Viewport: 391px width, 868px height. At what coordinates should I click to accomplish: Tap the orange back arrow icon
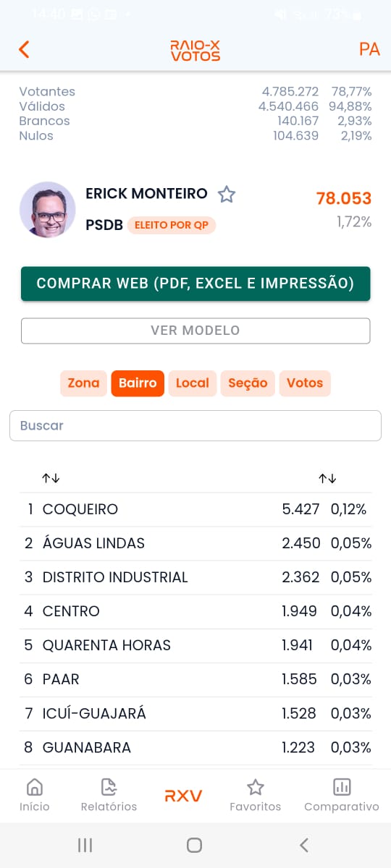point(24,49)
